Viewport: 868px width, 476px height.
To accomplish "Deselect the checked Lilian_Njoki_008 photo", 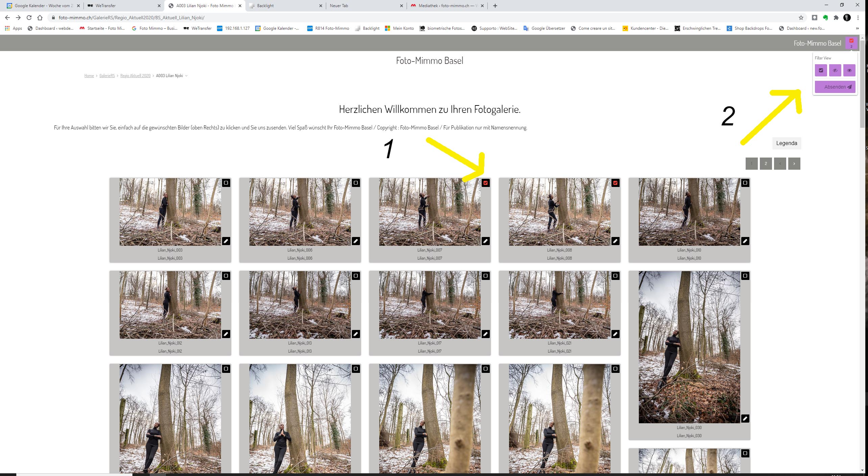I will [x=615, y=183].
